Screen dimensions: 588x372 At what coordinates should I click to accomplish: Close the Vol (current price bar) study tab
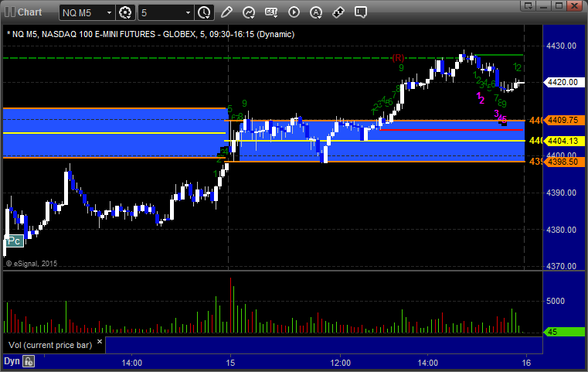click(100, 342)
